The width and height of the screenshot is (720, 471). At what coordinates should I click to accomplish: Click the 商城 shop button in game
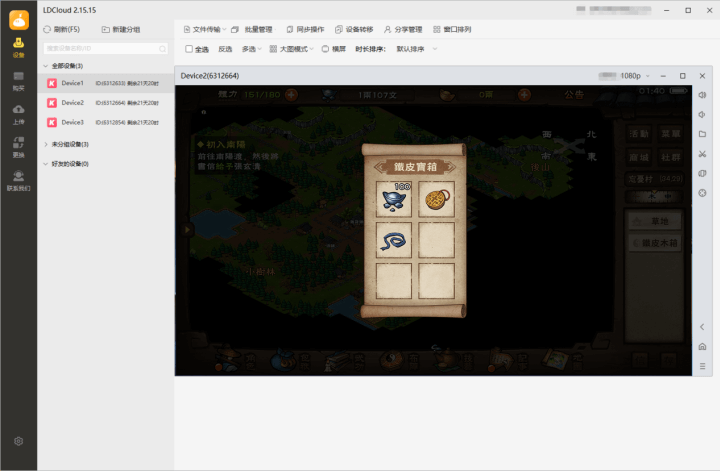tap(639, 157)
